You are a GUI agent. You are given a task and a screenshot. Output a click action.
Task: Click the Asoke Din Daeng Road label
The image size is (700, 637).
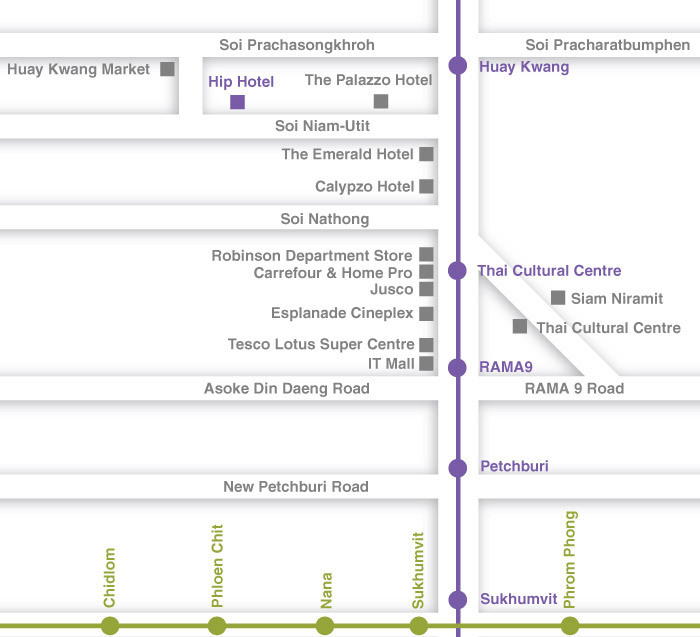[287, 388]
